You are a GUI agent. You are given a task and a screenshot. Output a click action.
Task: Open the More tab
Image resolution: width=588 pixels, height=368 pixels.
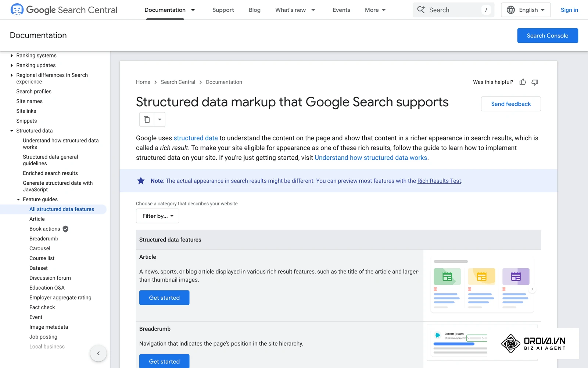click(x=372, y=10)
